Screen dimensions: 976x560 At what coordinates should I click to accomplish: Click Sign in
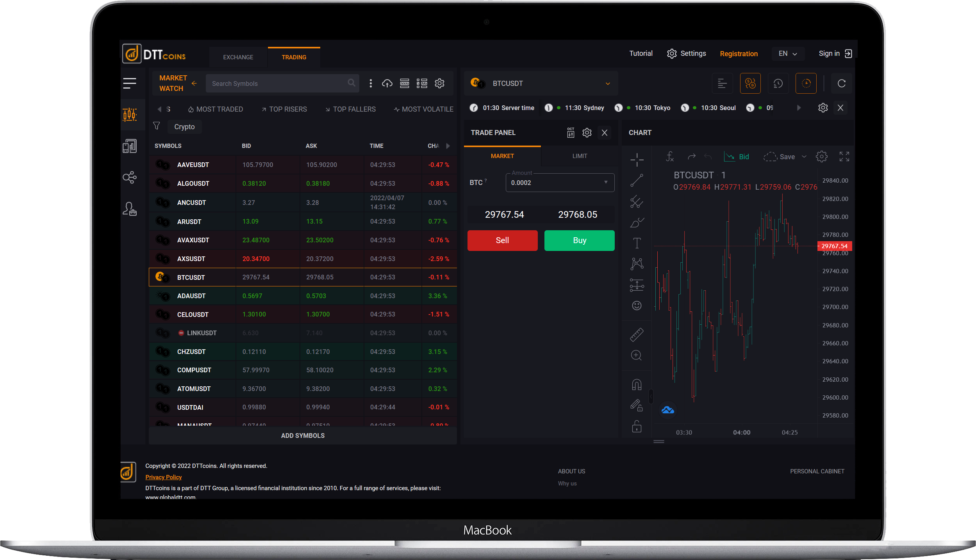[835, 53]
